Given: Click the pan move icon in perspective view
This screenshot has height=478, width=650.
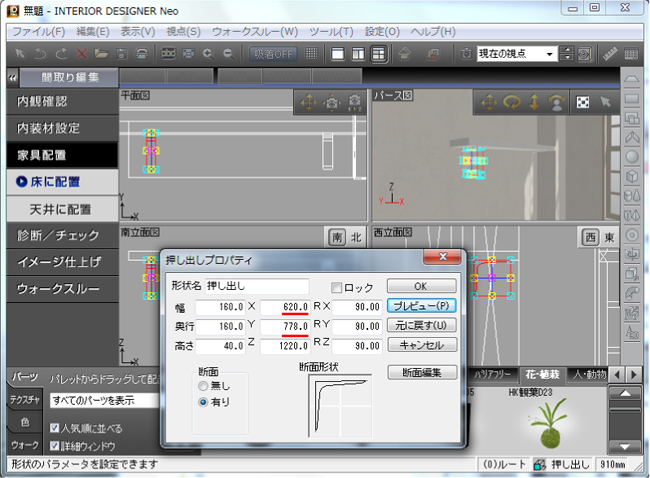Looking at the screenshot, I should point(489,102).
